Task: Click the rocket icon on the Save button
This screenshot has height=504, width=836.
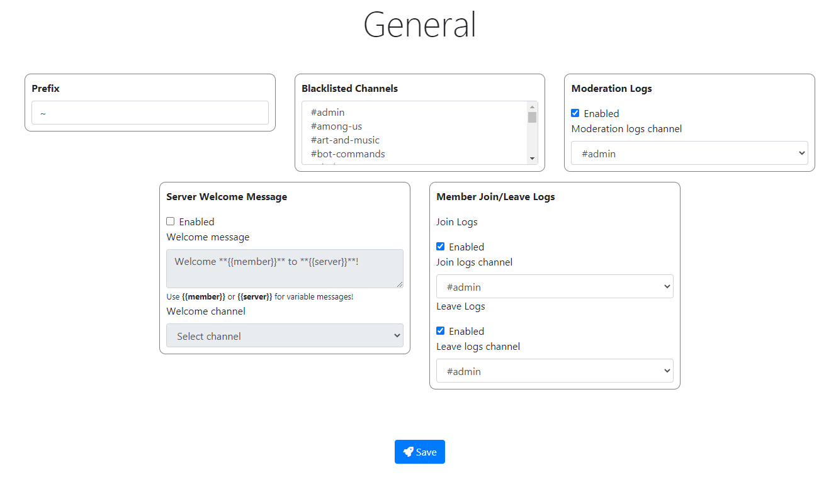Action: pos(409,452)
